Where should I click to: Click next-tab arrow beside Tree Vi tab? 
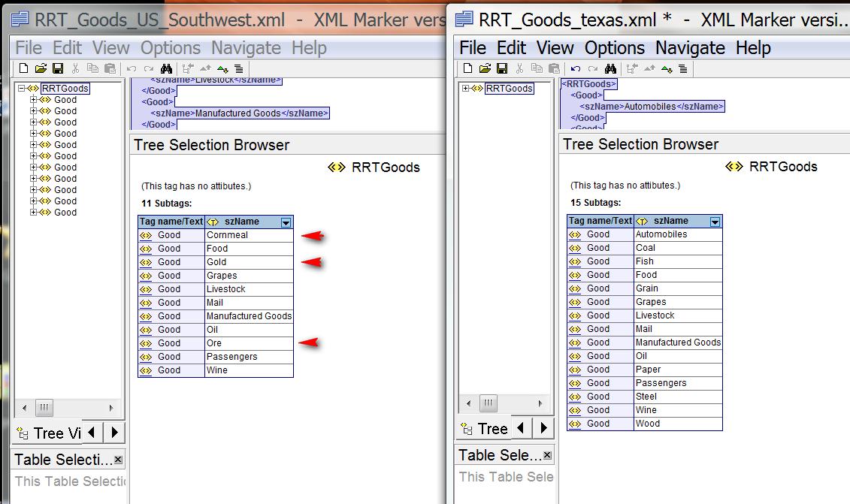click(x=114, y=432)
